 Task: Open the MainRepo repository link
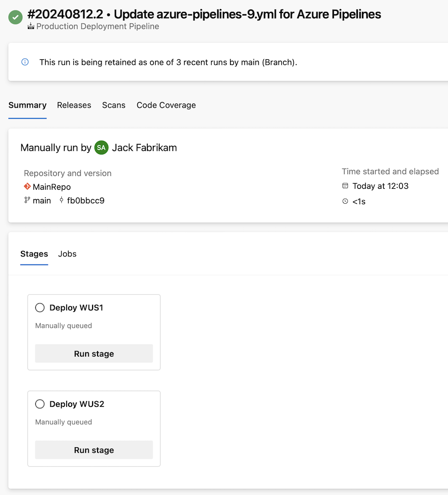pos(52,187)
